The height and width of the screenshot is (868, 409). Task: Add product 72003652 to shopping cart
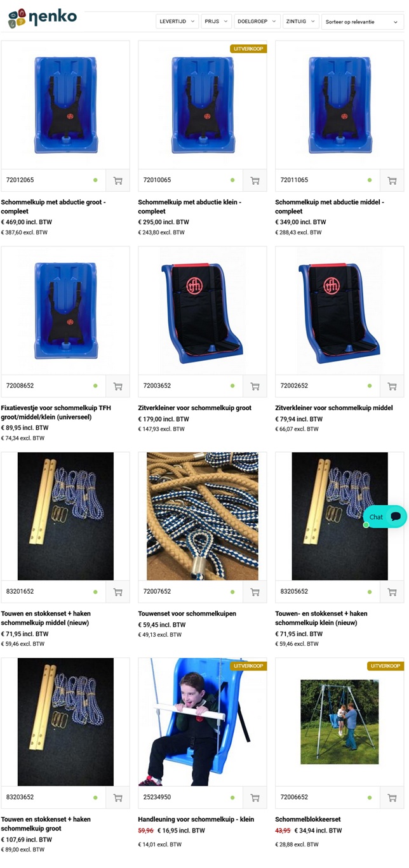[255, 386]
